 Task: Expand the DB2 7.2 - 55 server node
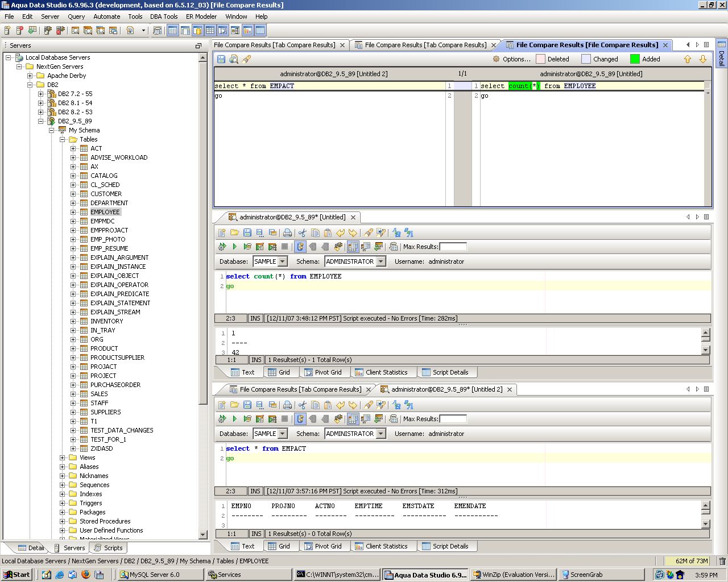(x=40, y=94)
